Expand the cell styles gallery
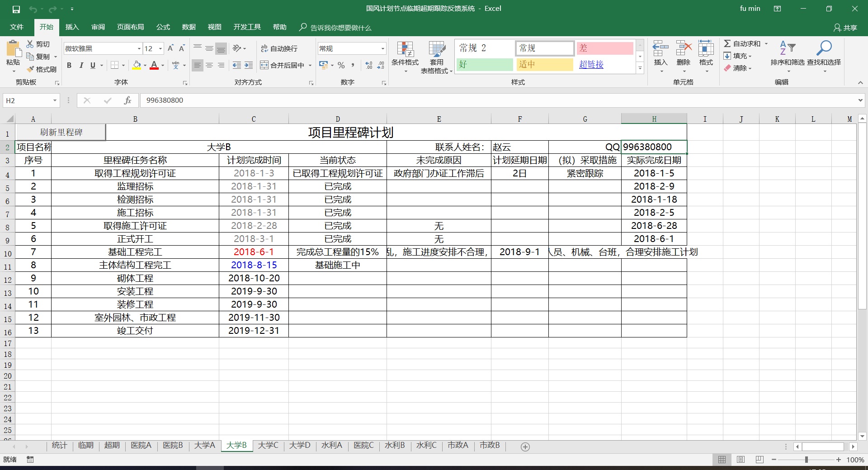Image resolution: width=868 pixels, height=470 pixels. [640, 68]
